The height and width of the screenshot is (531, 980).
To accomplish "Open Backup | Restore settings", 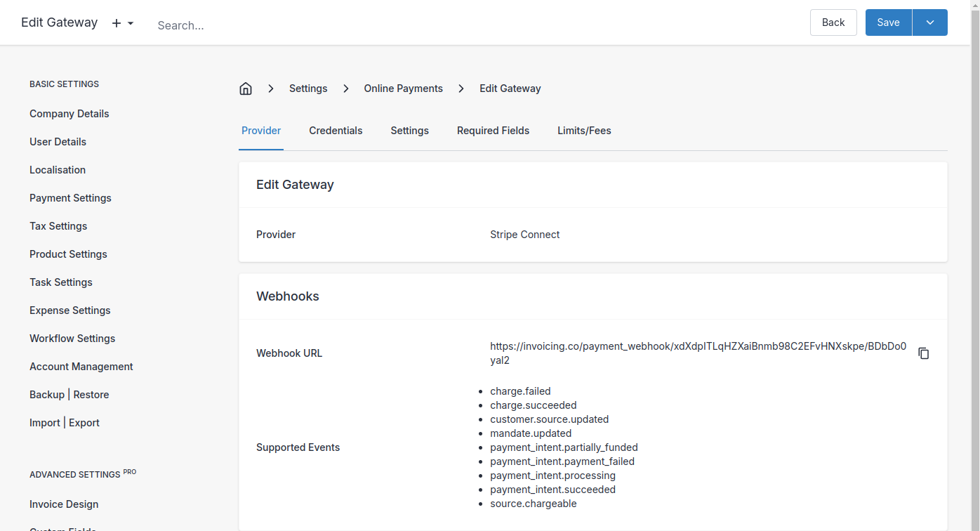I will (69, 395).
